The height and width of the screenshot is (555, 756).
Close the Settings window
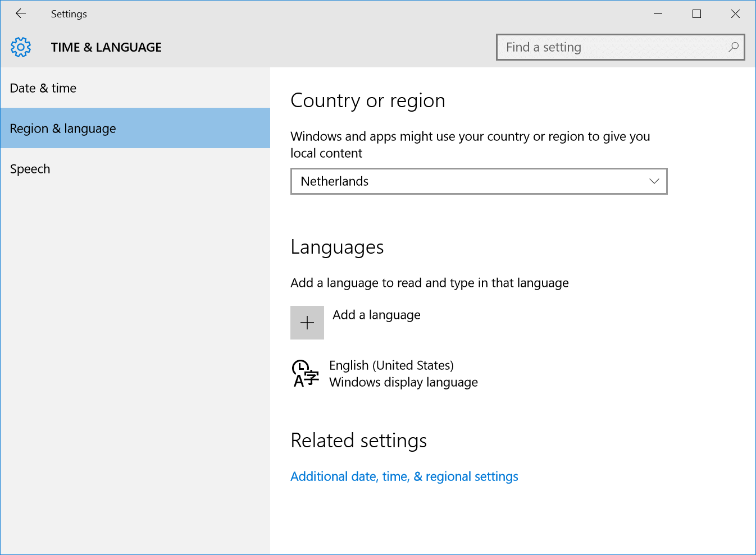pos(735,13)
